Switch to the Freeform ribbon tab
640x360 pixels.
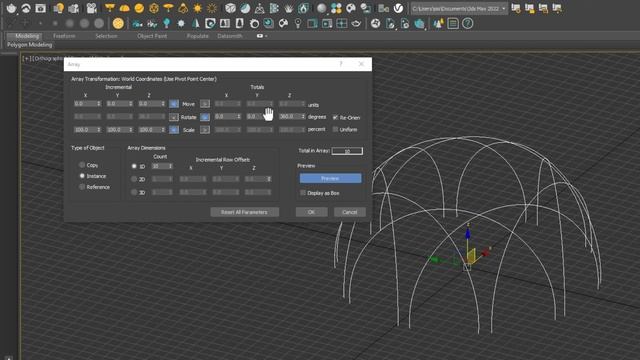click(x=64, y=36)
